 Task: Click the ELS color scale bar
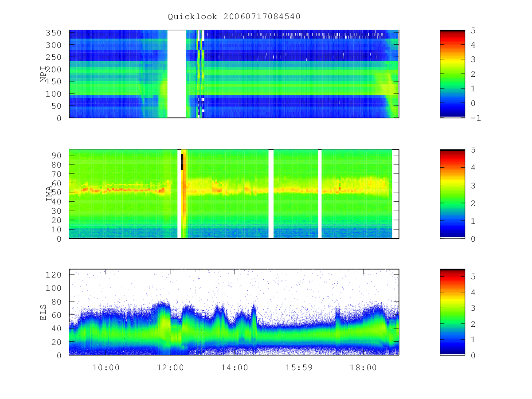tap(452, 312)
